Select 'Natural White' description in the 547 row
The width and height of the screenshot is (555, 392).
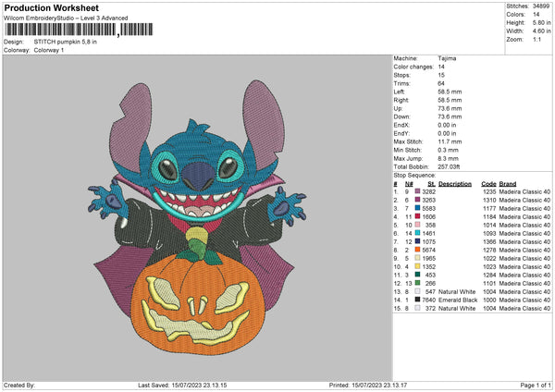point(457,291)
